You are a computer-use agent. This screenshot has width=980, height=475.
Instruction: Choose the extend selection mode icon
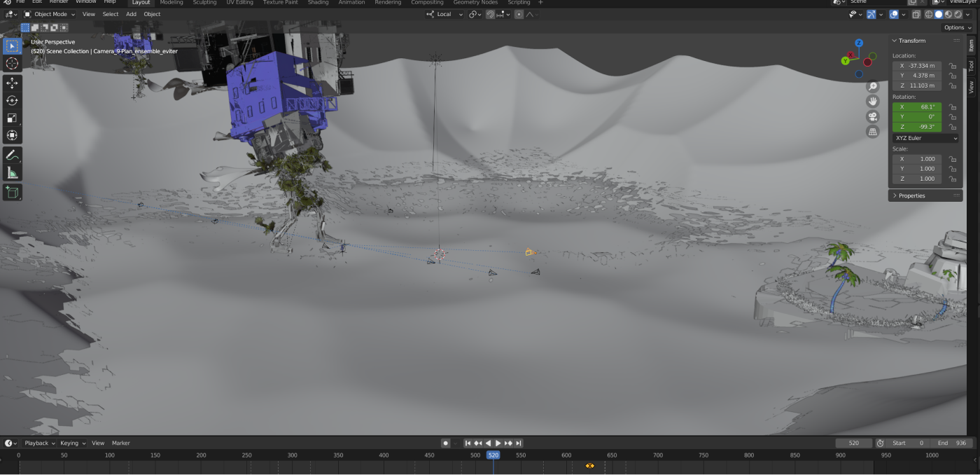coord(35,27)
